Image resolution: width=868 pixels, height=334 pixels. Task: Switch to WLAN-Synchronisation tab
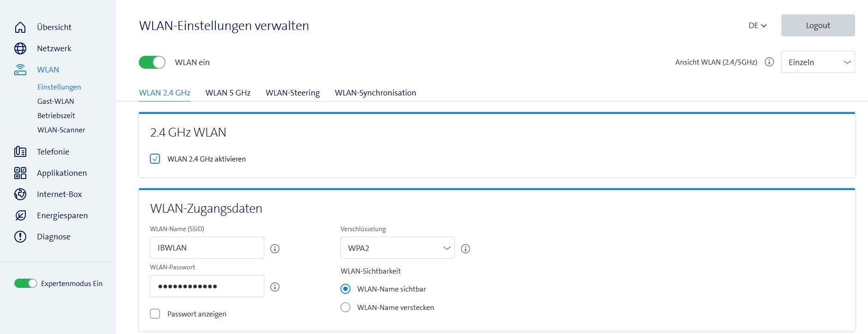[x=375, y=93]
